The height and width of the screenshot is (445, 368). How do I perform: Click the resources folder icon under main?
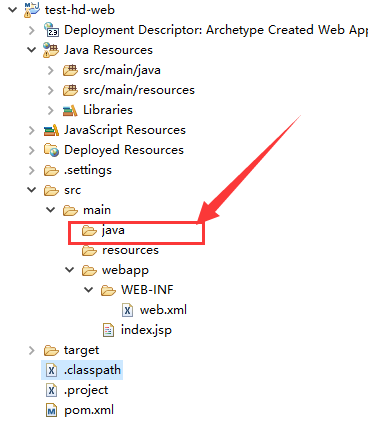click(89, 250)
